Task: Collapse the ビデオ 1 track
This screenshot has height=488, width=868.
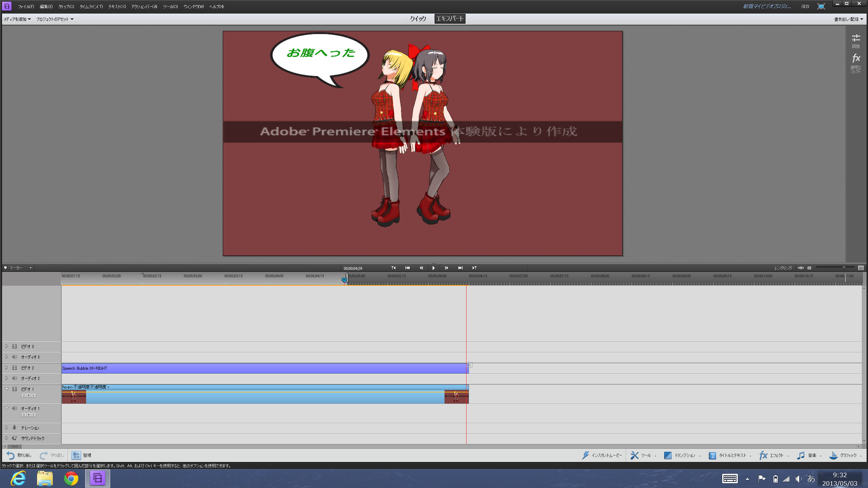Action: [x=6, y=389]
